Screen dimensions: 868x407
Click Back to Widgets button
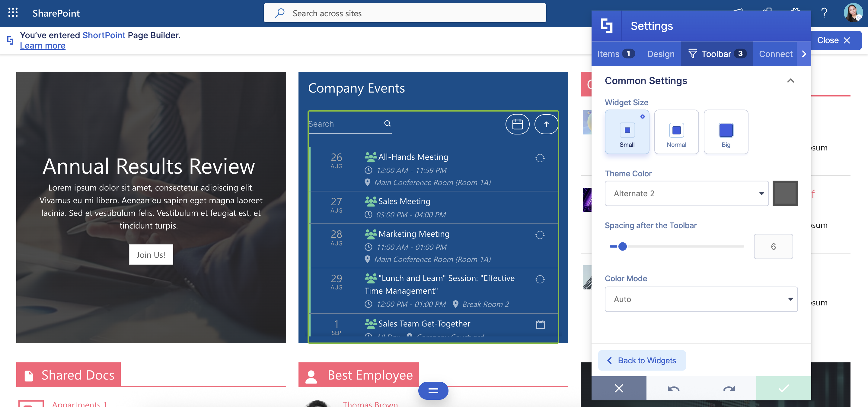642,361
